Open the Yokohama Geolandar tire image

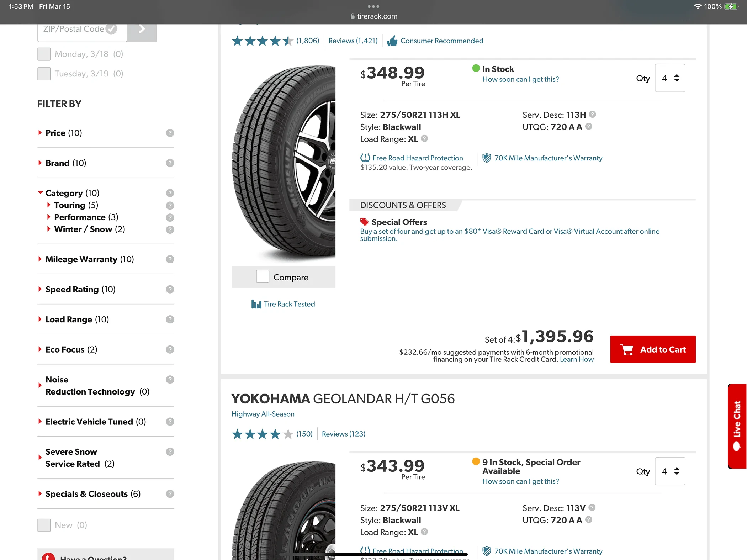(284, 510)
